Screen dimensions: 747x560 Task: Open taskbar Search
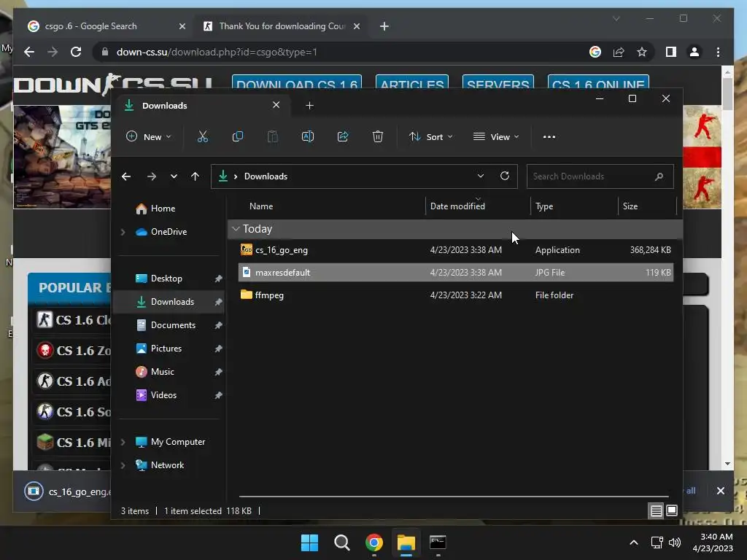point(342,542)
